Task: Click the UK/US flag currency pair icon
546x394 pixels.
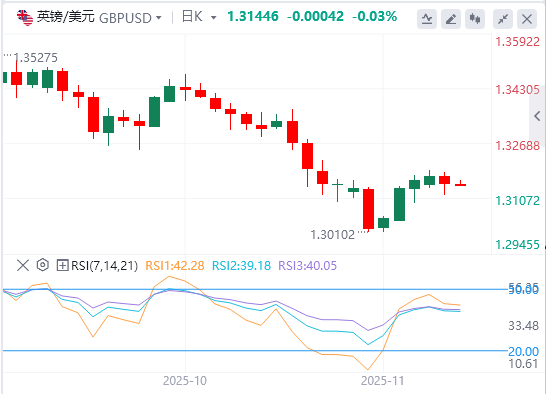Action: tap(25, 17)
